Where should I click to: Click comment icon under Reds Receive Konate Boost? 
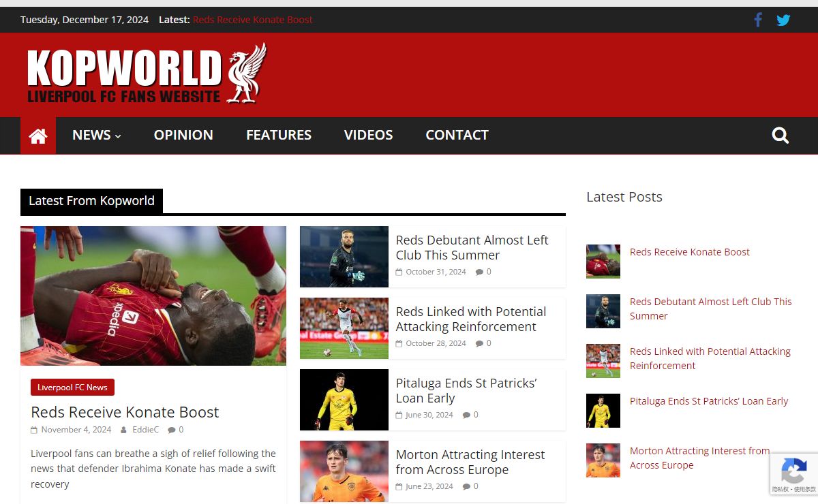coord(172,430)
